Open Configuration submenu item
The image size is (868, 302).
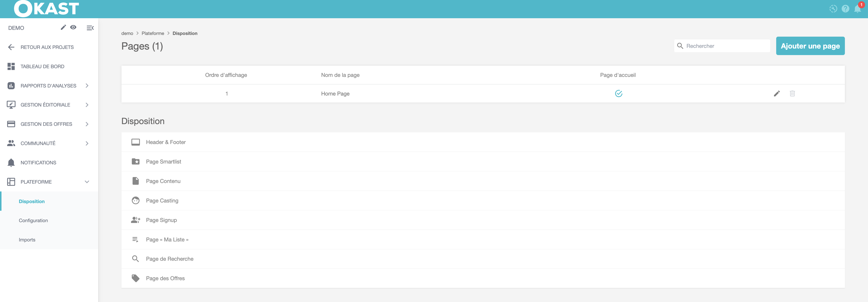(33, 220)
